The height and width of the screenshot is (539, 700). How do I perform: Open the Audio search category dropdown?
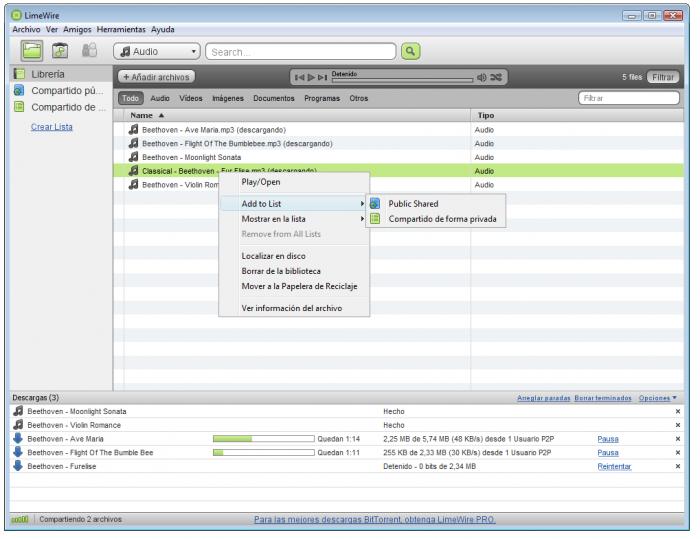tap(157, 51)
